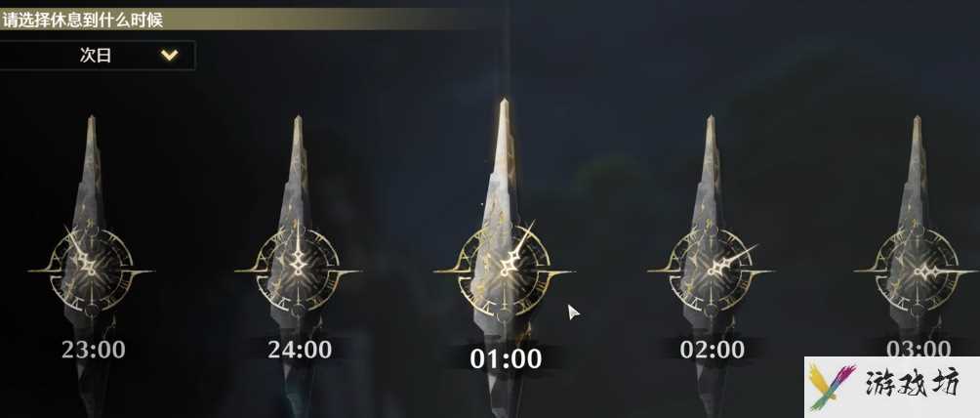The width and height of the screenshot is (980, 418).
Task: Click the 02:00 time label
Action: [x=713, y=350]
